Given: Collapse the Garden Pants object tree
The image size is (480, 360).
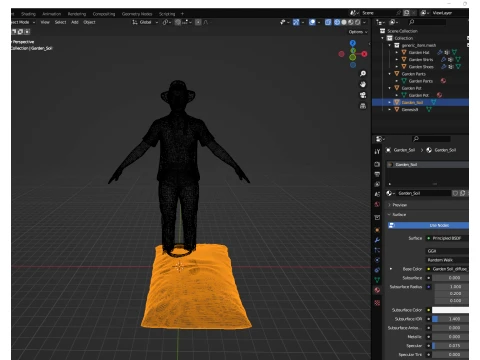Looking at the screenshot, I should coord(389,74).
